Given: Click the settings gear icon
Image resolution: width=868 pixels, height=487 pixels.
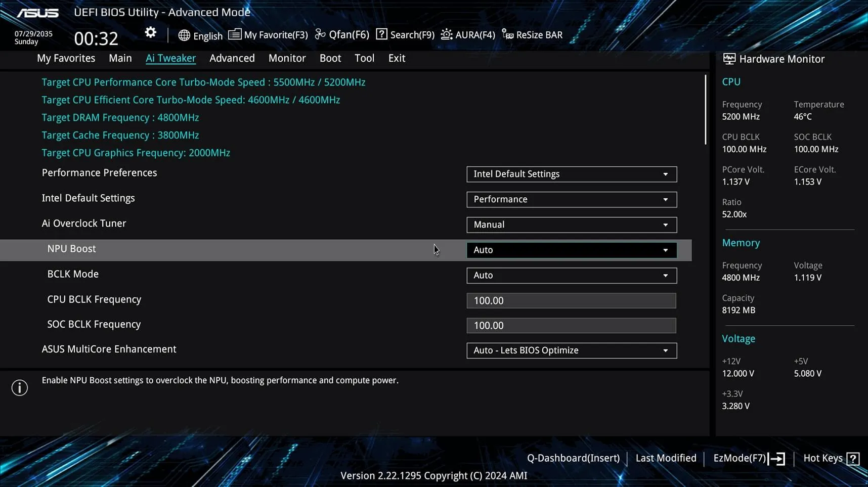Looking at the screenshot, I should pyautogui.click(x=150, y=33).
